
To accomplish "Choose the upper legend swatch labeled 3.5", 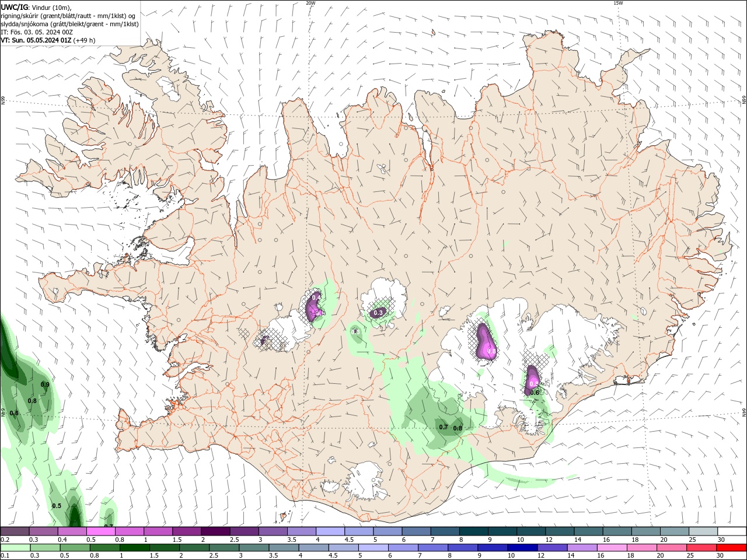I will [302, 531].
